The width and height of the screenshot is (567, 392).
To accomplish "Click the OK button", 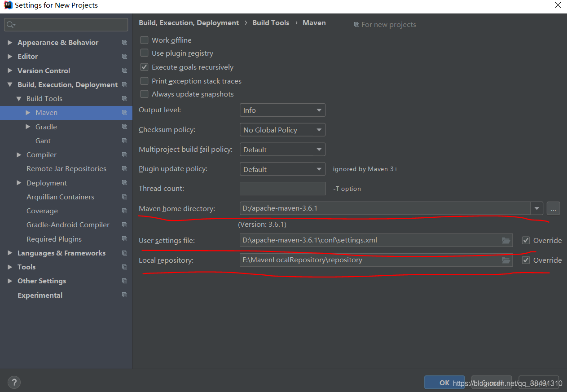I will 444,383.
